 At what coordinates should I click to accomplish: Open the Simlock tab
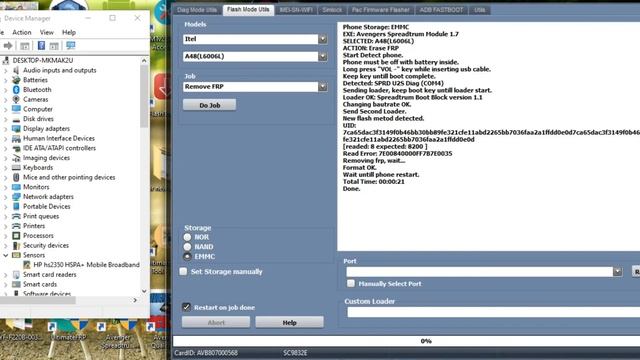coord(332,10)
